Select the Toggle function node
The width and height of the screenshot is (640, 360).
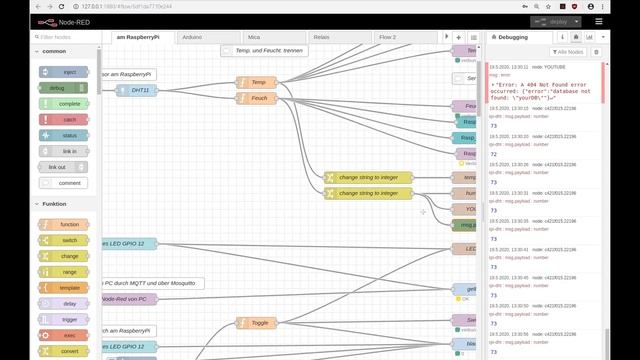coord(256,323)
